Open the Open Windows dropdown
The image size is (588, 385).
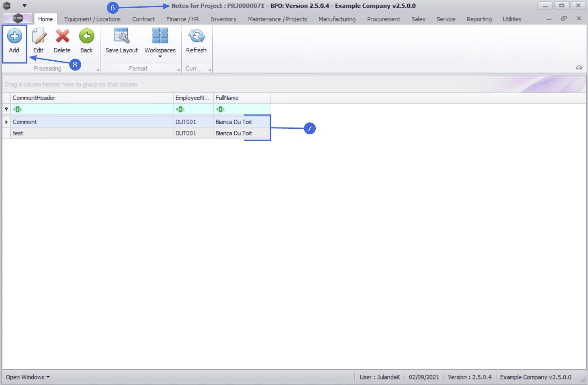click(x=28, y=377)
